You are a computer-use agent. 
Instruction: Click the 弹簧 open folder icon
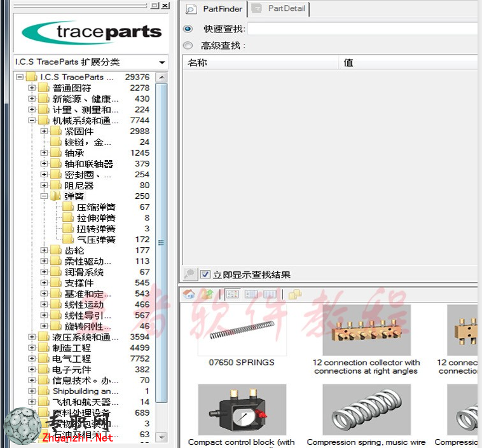click(56, 196)
